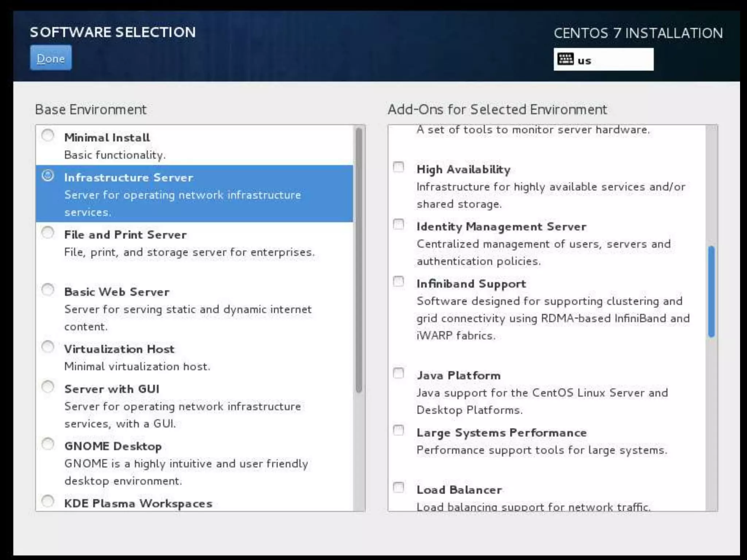
Task: Tick the Load Balancer checkbox
Action: (x=398, y=487)
